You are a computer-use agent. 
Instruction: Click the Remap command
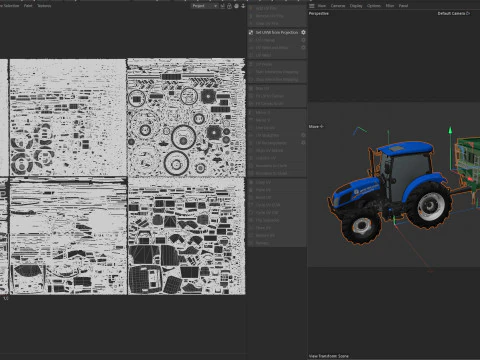262,243
